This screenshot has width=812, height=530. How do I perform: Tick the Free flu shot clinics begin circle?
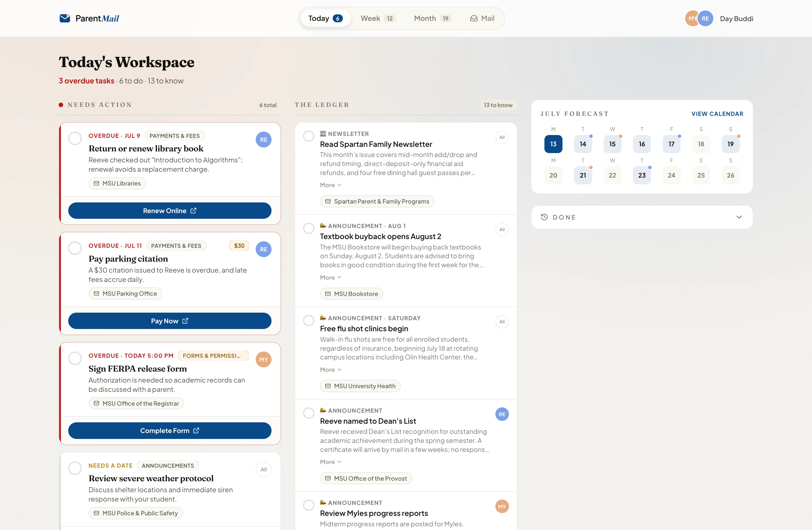[x=309, y=320]
